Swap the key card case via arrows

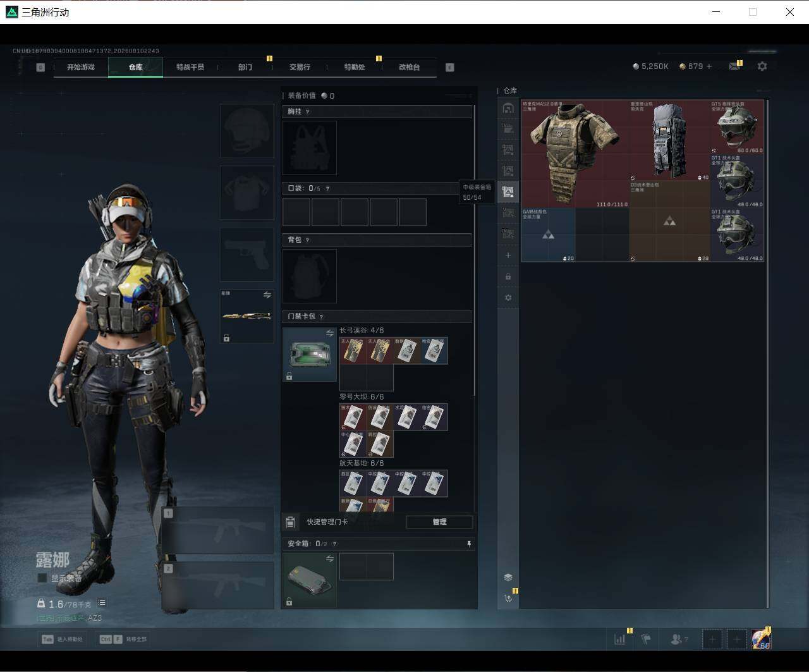[x=330, y=333]
